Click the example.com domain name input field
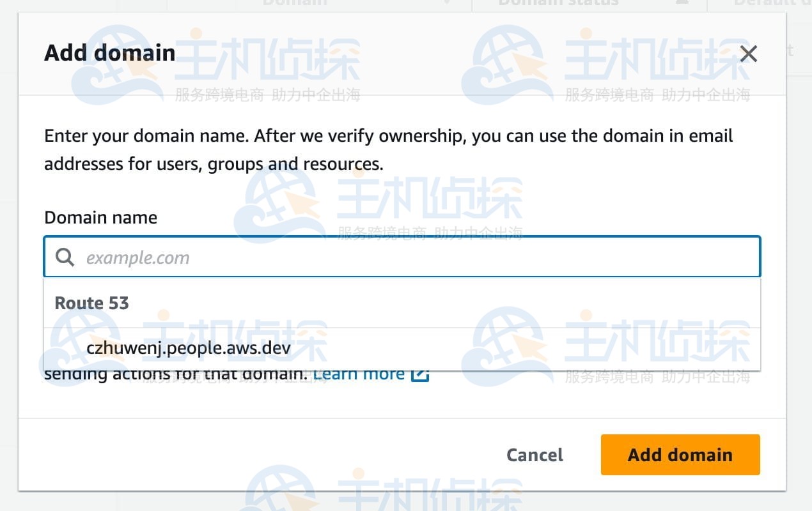Viewport: 812px width, 511px height. [x=402, y=257]
